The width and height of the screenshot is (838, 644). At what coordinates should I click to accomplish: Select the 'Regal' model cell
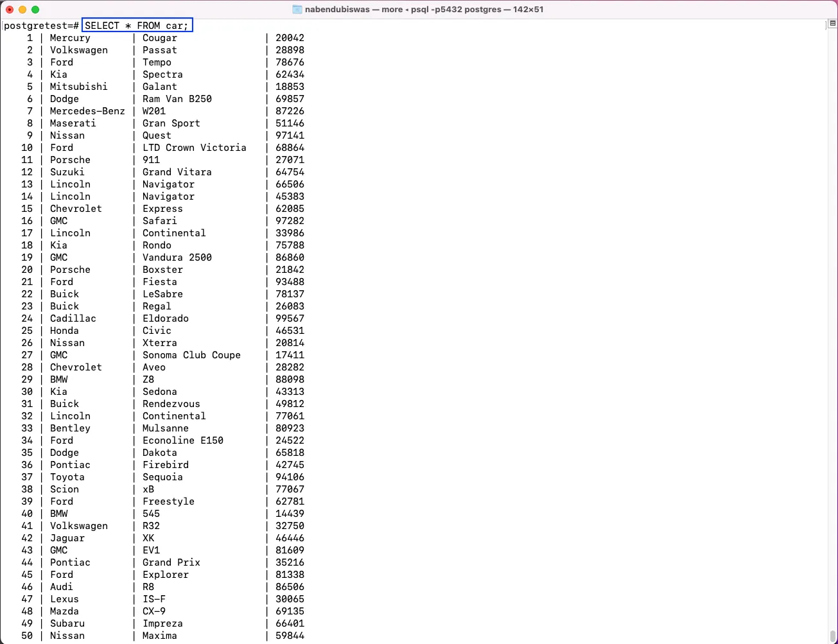(x=157, y=306)
